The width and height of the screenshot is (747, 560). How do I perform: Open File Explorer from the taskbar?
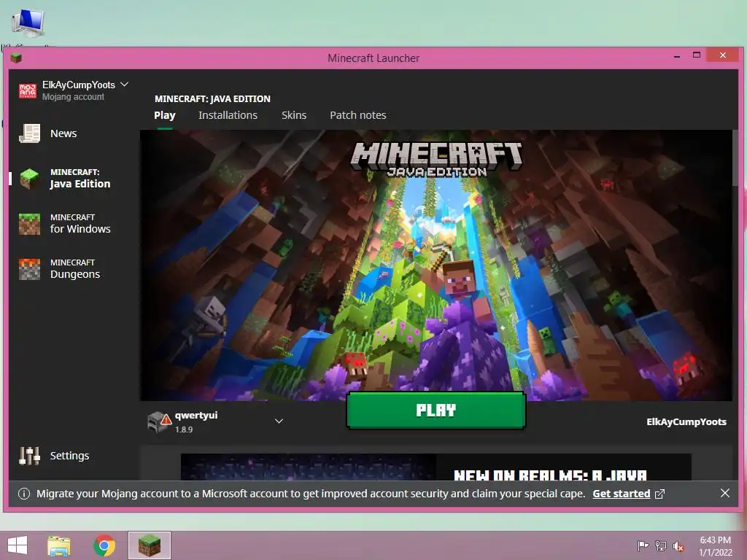[59, 545]
